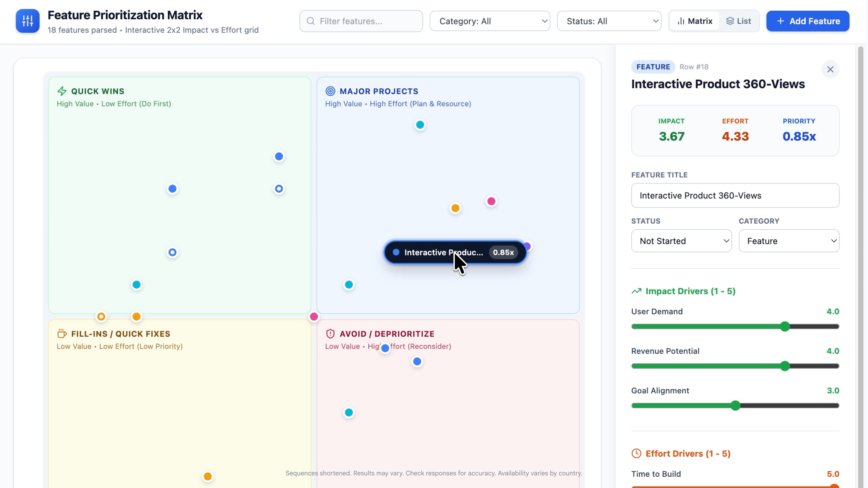Select the hollow blue ring dot at lower Quick Wins
868x488 pixels.
click(x=172, y=252)
